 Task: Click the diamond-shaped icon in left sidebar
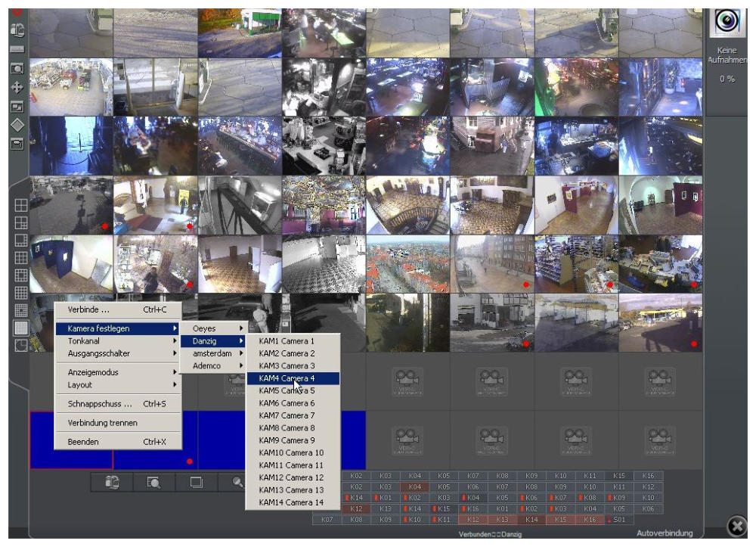17,125
